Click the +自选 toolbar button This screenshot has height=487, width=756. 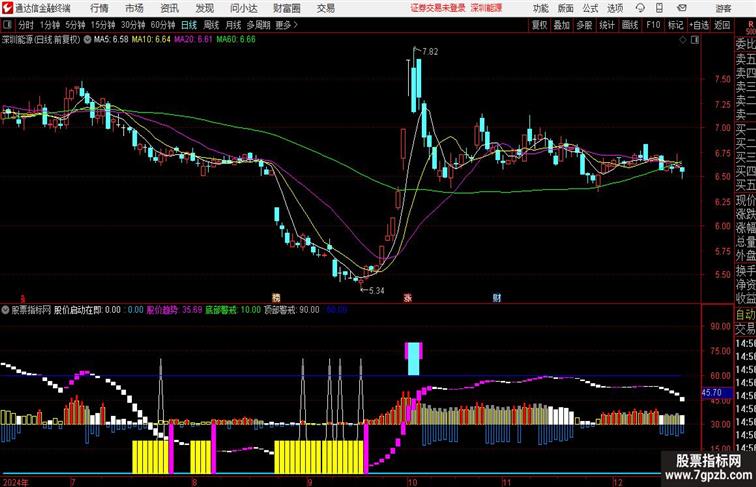click(699, 25)
